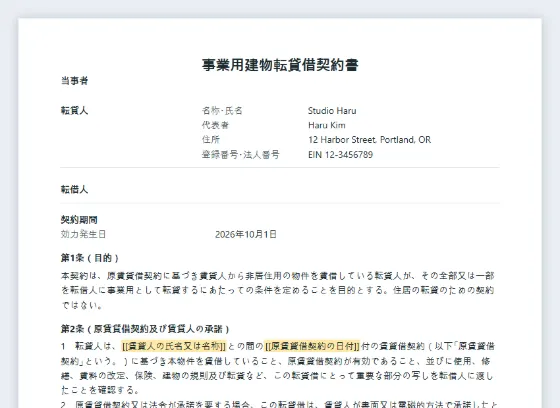Select the EIN 12-3456789 value
This screenshot has height=408, width=560.
coord(340,154)
